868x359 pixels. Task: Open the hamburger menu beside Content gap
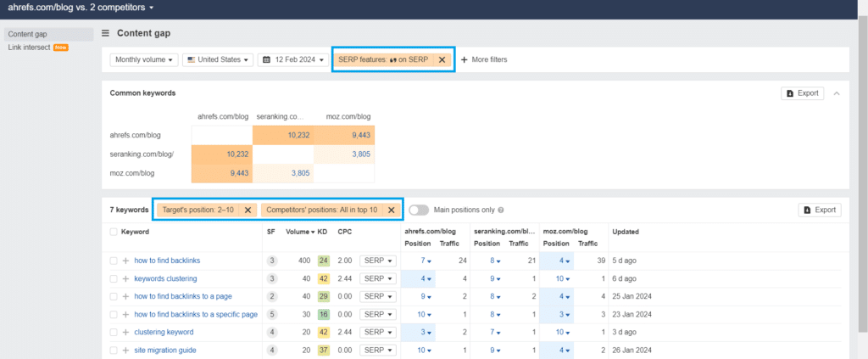click(105, 33)
